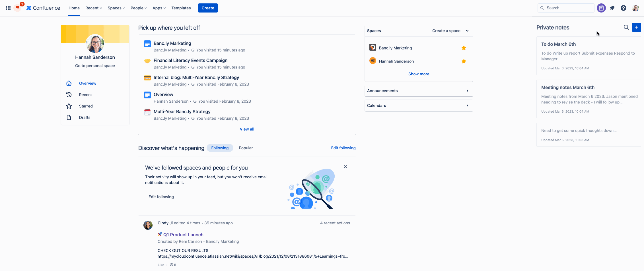This screenshot has width=644, height=271.
Task: Click the blue Create button
Action: pos(208,8)
